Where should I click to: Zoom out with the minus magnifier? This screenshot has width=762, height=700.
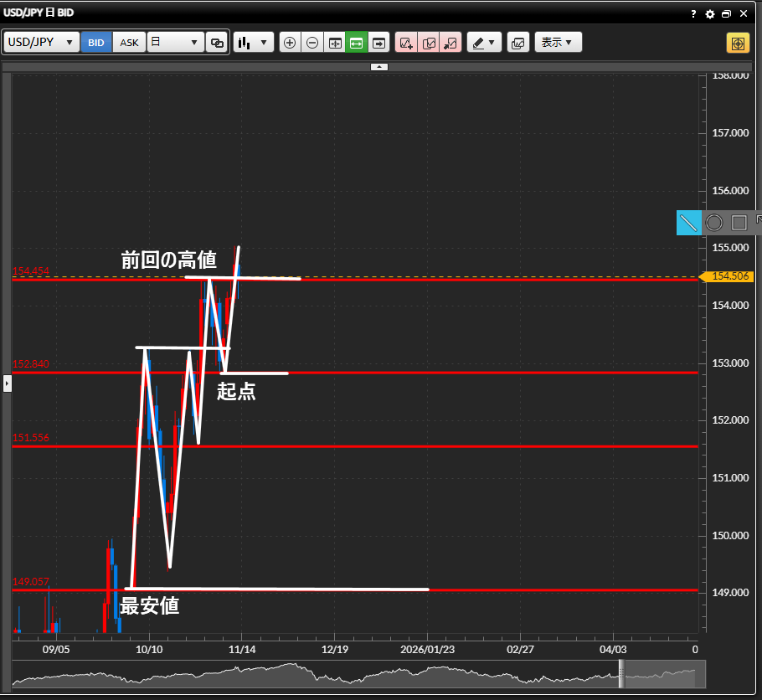(x=312, y=43)
